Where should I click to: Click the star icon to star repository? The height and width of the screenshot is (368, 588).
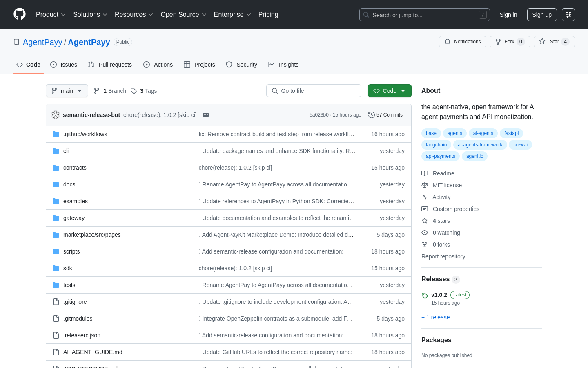(x=542, y=41)
